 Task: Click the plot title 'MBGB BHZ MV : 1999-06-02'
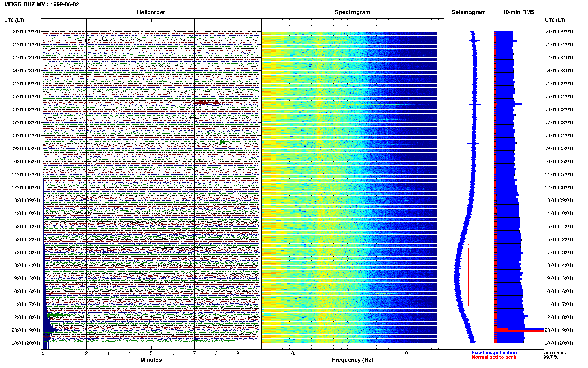pos(42,4)
